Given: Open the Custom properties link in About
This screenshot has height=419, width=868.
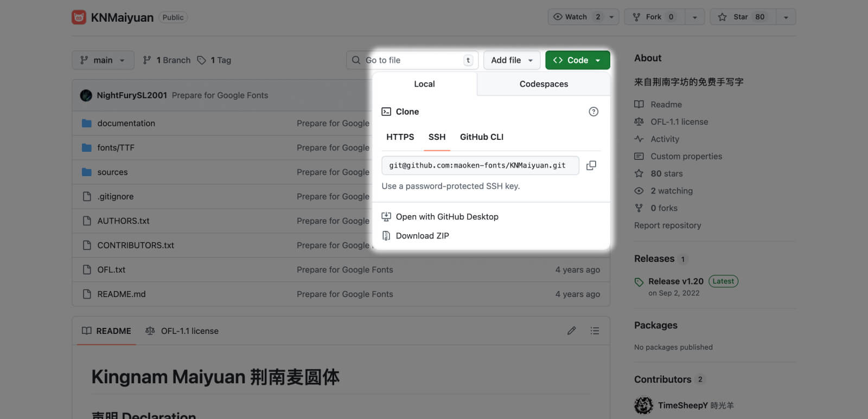Looking at the screenshot, I should click(686, 156).
